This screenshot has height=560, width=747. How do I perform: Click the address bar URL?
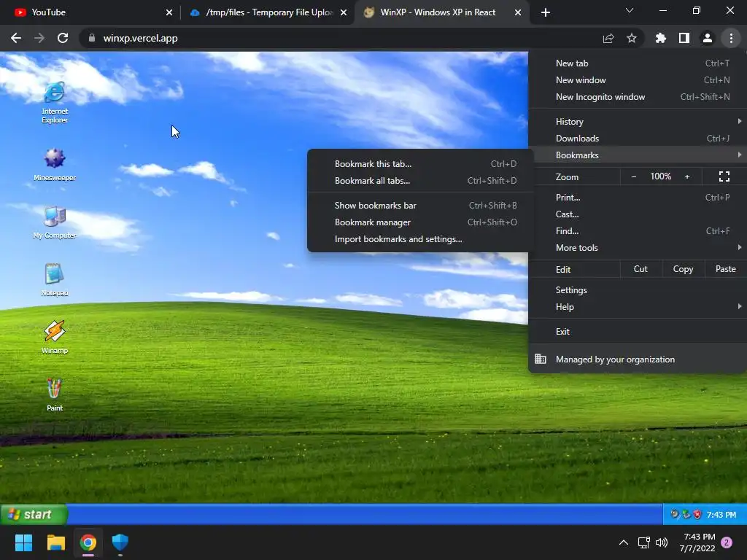(x=141, y=38)
